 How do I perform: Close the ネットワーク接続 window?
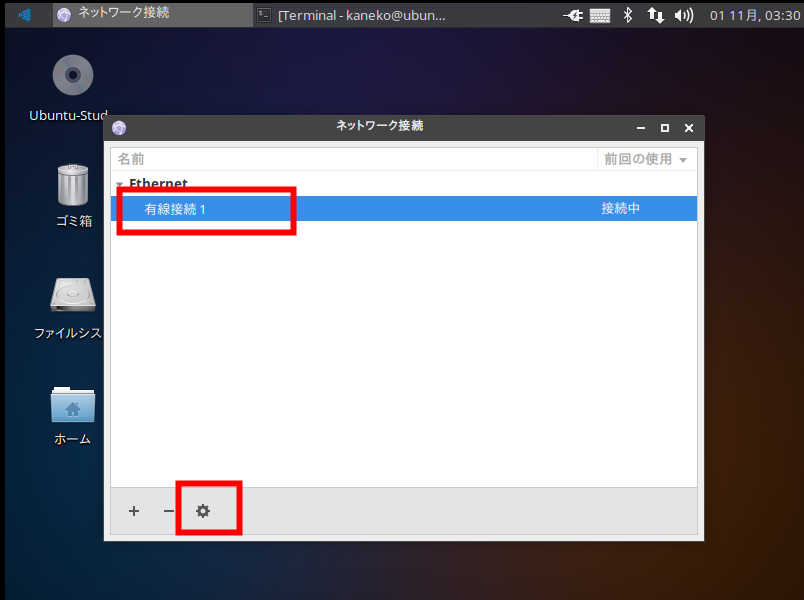[x=689, y=128]
